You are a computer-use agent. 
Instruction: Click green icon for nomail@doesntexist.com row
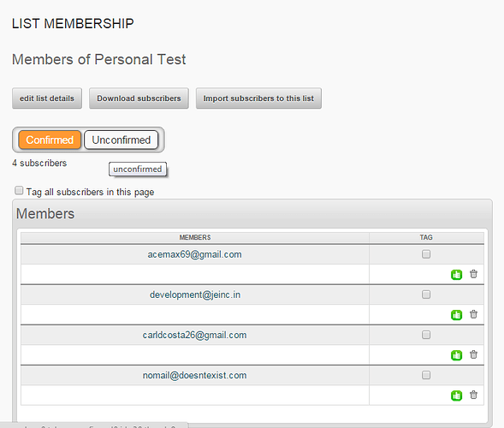click(456, 395)
